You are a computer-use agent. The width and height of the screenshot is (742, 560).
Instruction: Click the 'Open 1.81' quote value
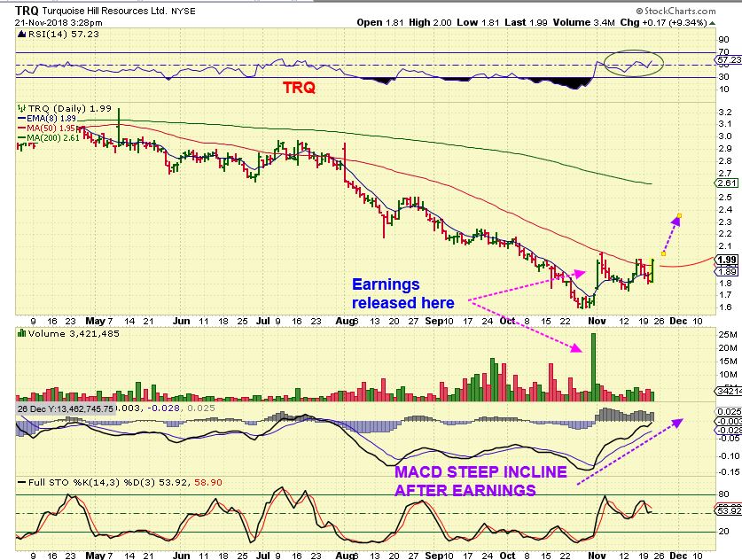[380, 22]
